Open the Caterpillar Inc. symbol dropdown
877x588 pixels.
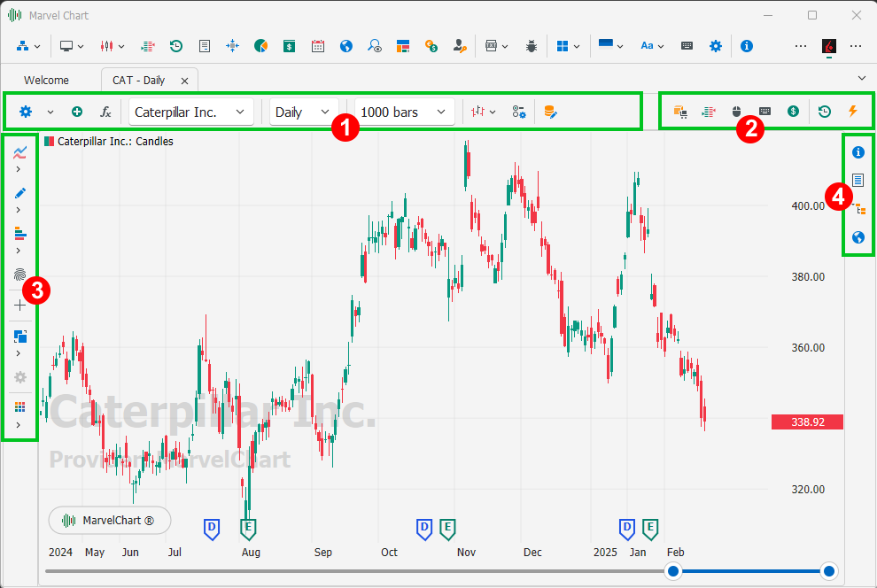pyautogui.click(x=191, y=112)
